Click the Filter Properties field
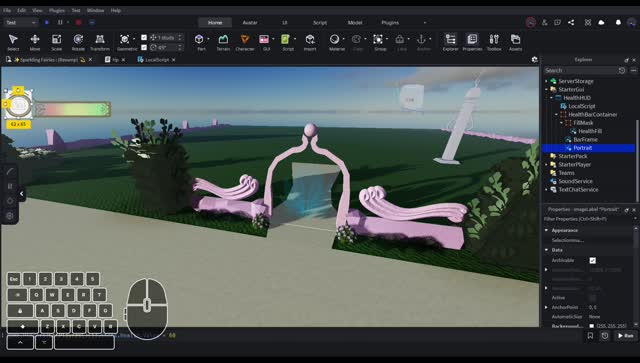This screenshot has width=640, height=363. [588, 219]
